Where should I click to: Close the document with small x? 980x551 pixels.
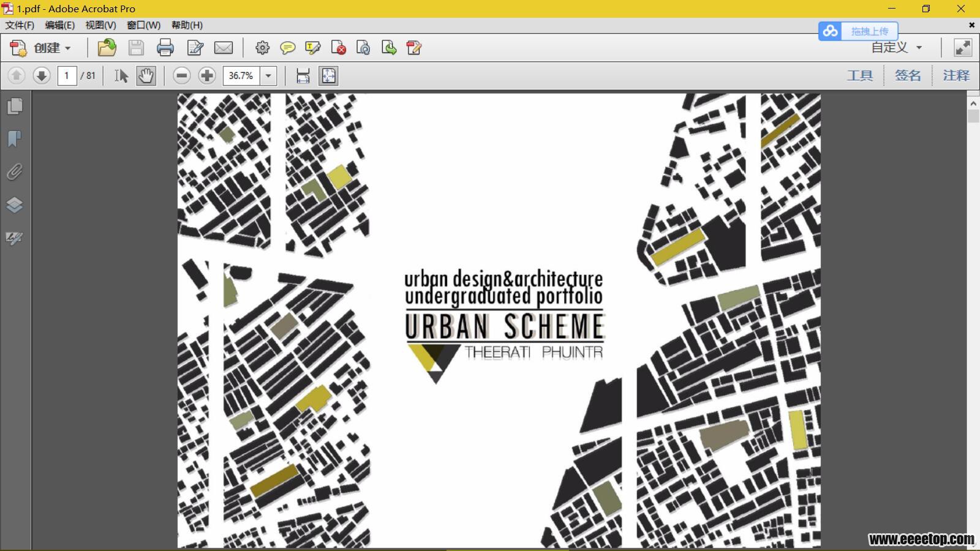971,25
